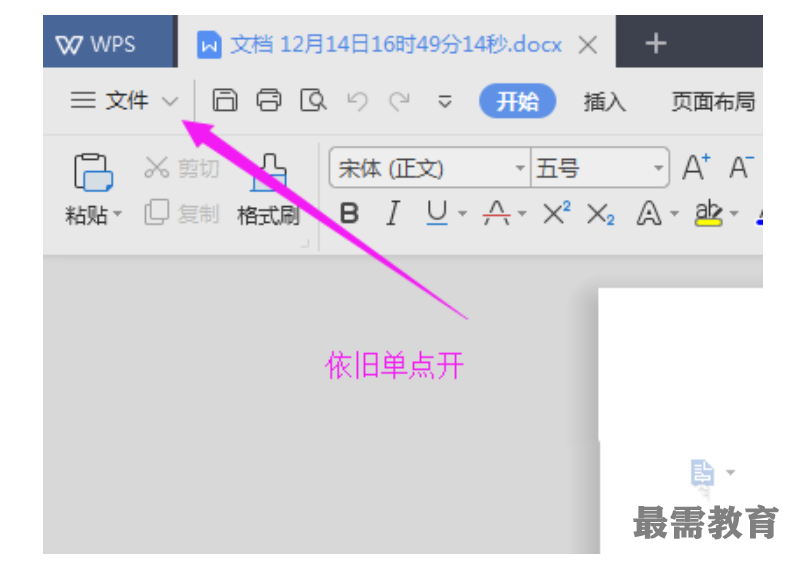Viewport: 785px width, 562px height.
Task: Click the Save icon in quick toolbar
Action: pyautogui.click(x=225, y=100)
